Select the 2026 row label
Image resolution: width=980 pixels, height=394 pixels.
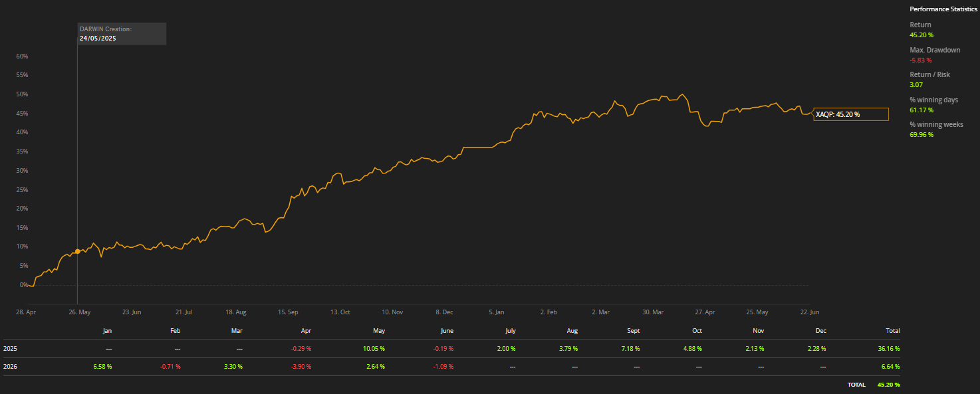tap(10, 366)
